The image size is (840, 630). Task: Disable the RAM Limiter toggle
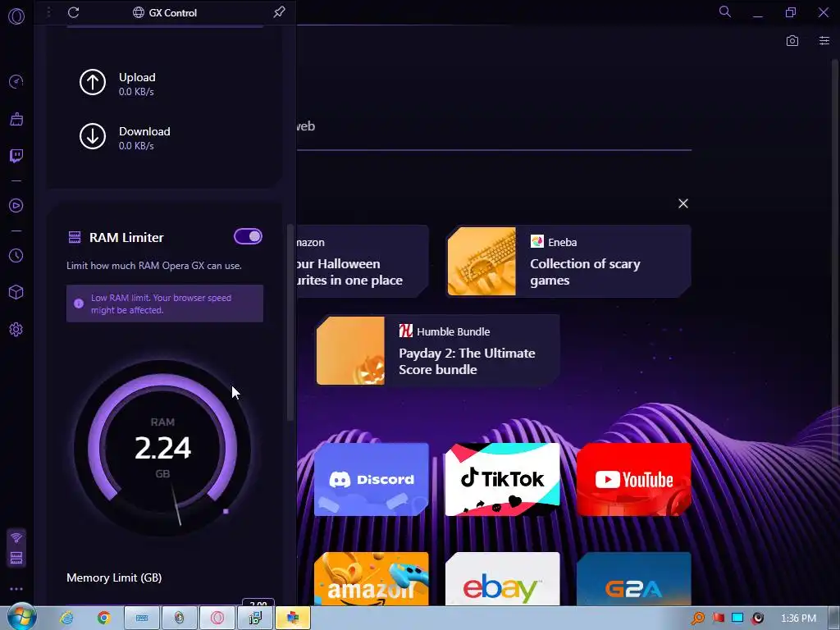(248, 236)
